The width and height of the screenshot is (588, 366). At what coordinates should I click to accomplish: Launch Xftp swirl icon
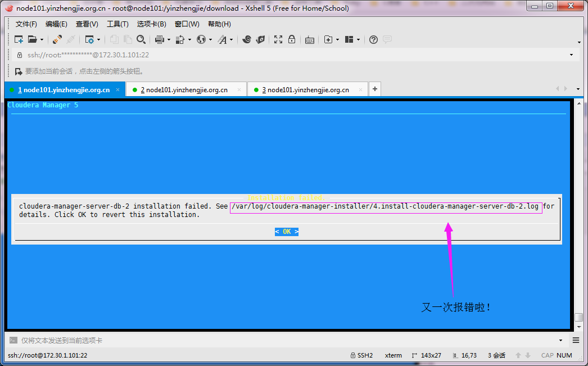click(x=247, y=39)
